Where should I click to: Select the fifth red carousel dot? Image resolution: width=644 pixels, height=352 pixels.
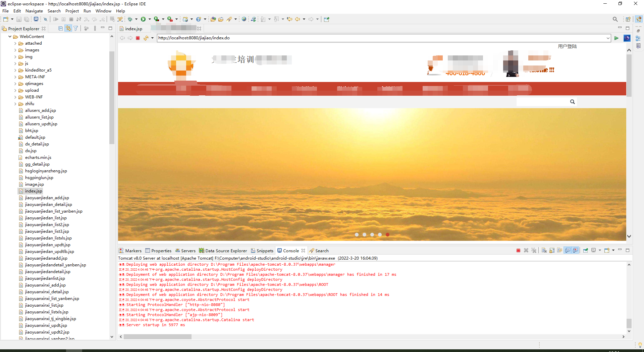(387, 235)
